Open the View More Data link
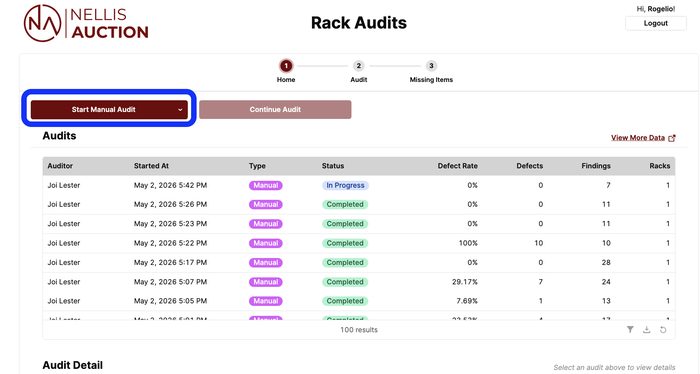This screenshot has height=374, width=700. click(638, 138)
